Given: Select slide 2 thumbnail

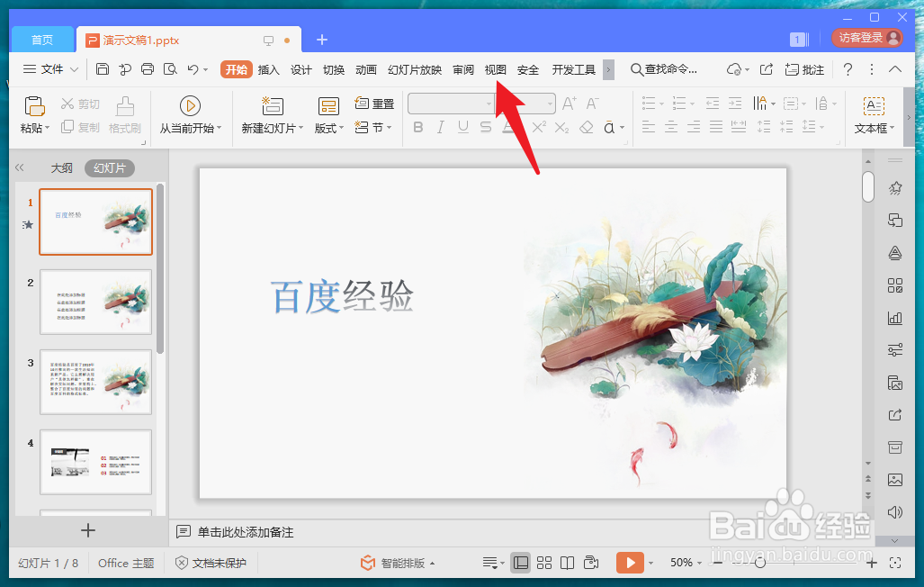Looking at the screenshot, I should pos(95,303).
